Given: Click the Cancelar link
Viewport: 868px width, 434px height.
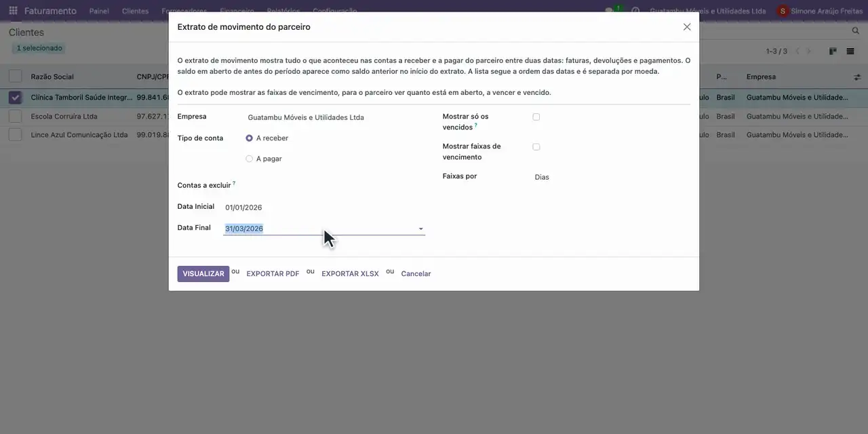Looking at the screenshot, I should (x=416, y=274).
